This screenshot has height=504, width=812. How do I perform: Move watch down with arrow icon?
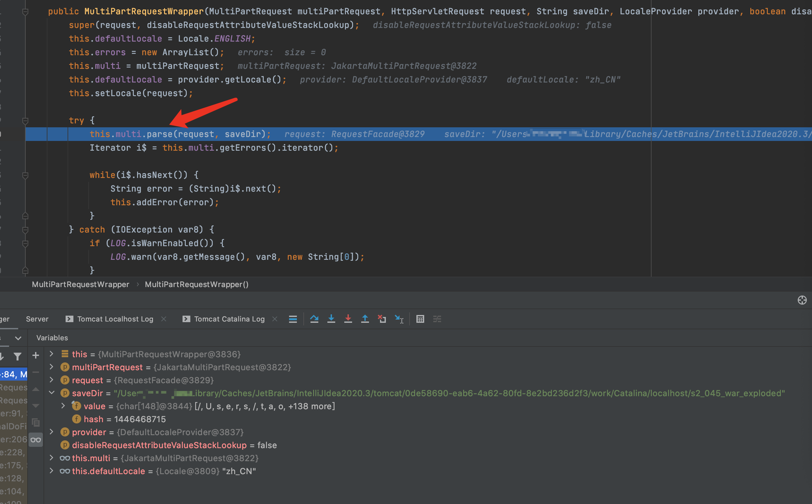36,406
